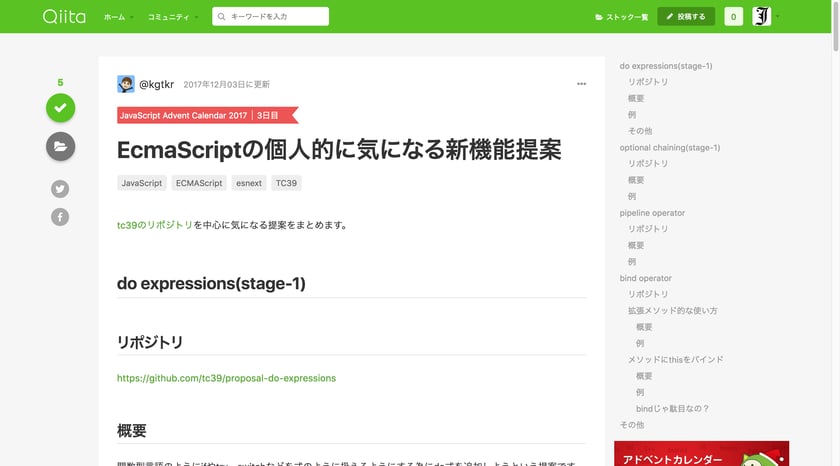Select the ECMAScript tag
The image size is (840, 466).
pyautogui.click(x=199, y=183)
